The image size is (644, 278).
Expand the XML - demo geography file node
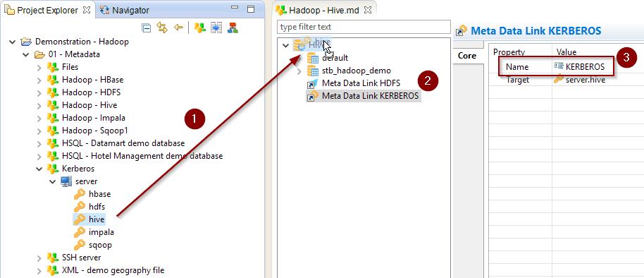[x=39, y=271]
